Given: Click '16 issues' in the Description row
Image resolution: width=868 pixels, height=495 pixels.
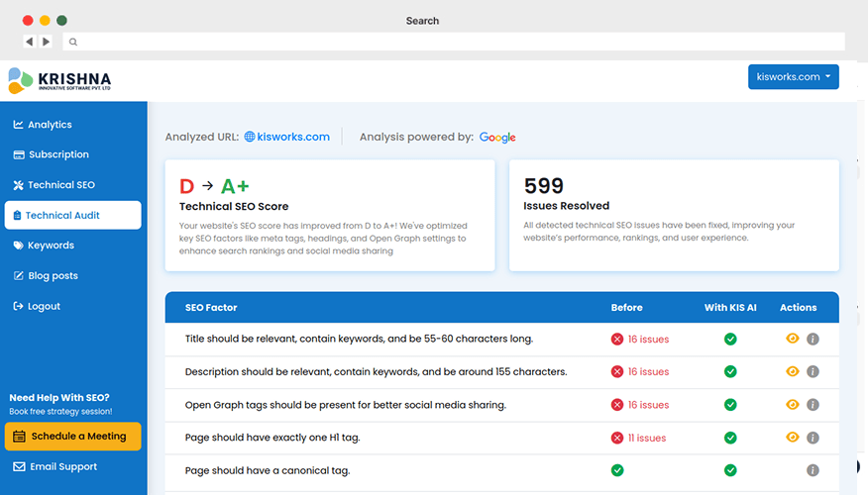Looking at the screenshot, I should tap(648, 371).
